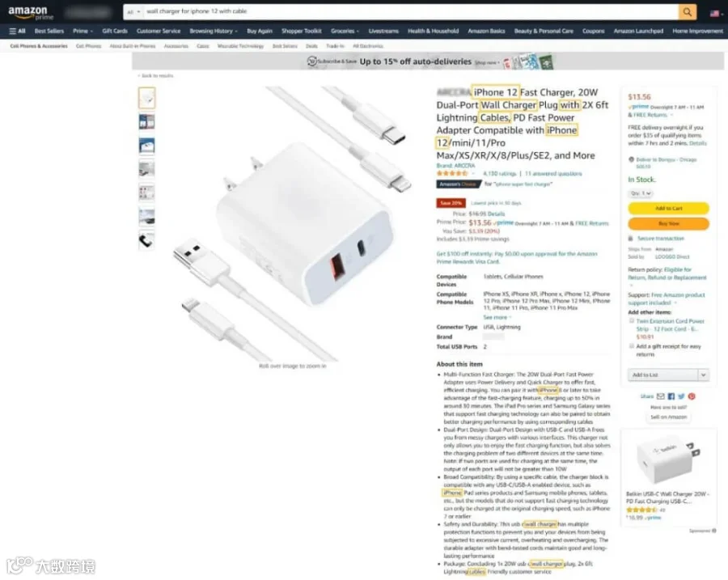Click the search text field

(411, 11)
